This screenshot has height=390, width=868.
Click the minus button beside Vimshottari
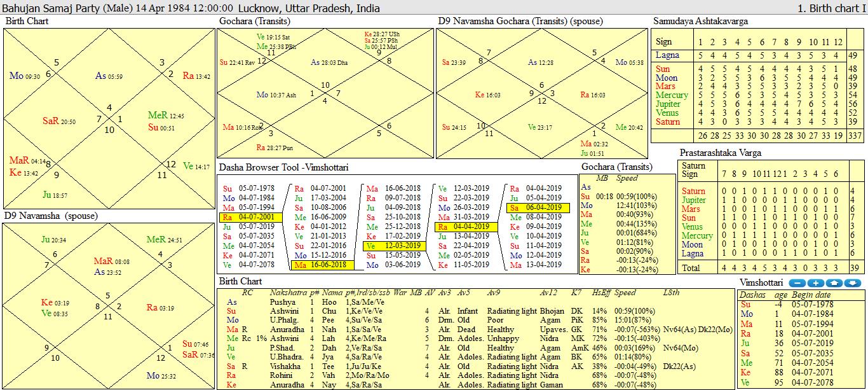[x=797, y=283]
